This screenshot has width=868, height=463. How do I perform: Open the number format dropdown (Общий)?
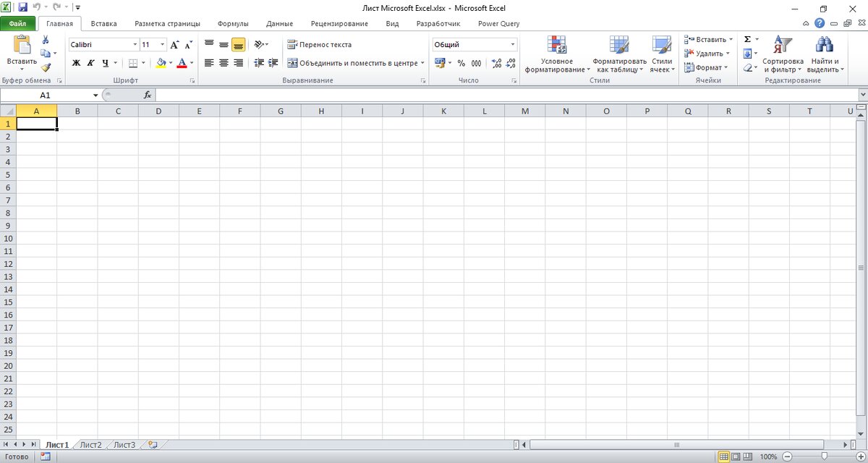coord(474,44)
